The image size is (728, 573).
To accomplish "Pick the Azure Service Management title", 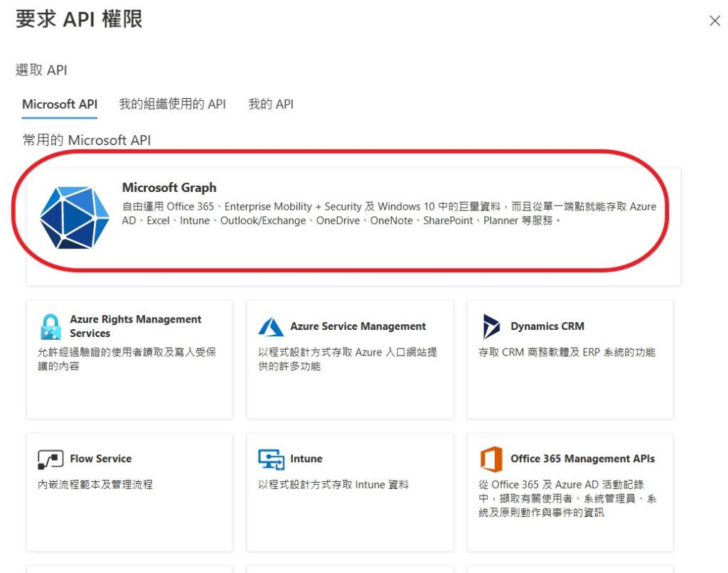I will click(358, 326).
